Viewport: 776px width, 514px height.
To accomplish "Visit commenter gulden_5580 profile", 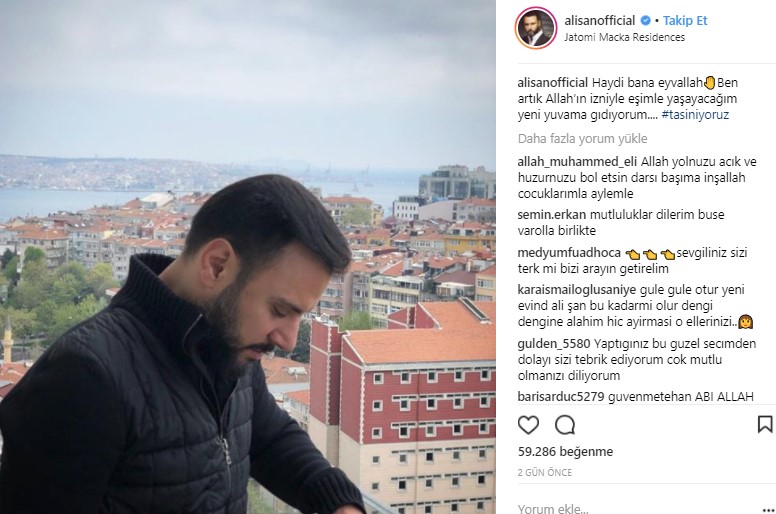I will [554, 343].
